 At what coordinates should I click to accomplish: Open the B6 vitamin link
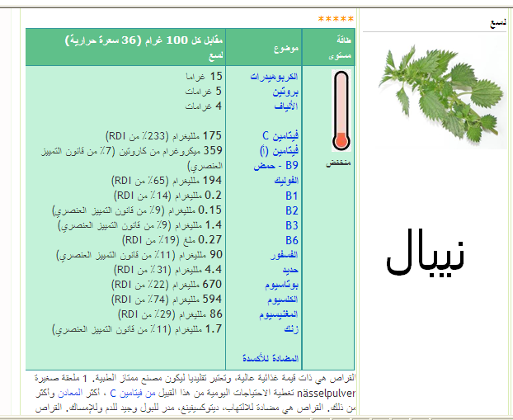point(291,240)
